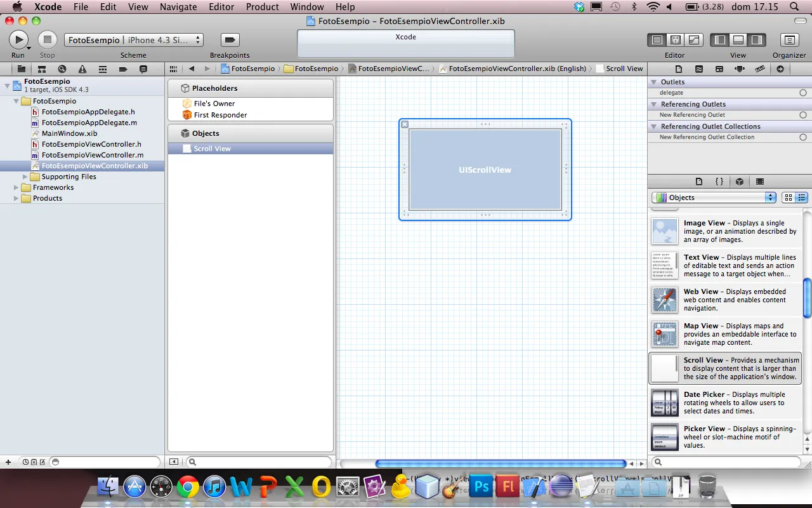Click the delegate outlet connection circle
The width and height of the screenshot is (812, 508).
[x=802, y=93]
